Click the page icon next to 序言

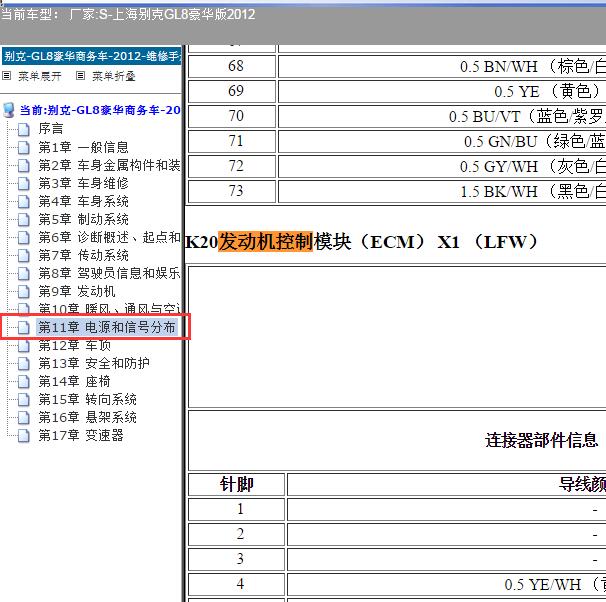(x=24, y=129)
